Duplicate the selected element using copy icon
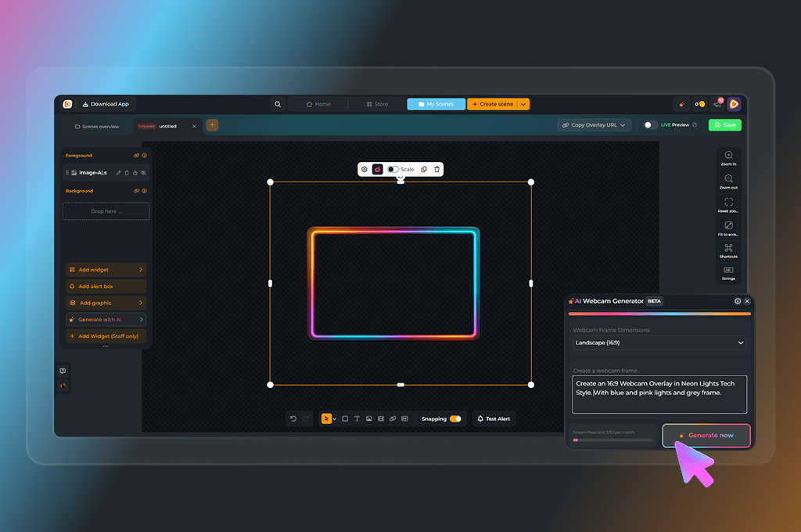The width and height of the screenshot is (801, 532). click(x=424, y=169)
